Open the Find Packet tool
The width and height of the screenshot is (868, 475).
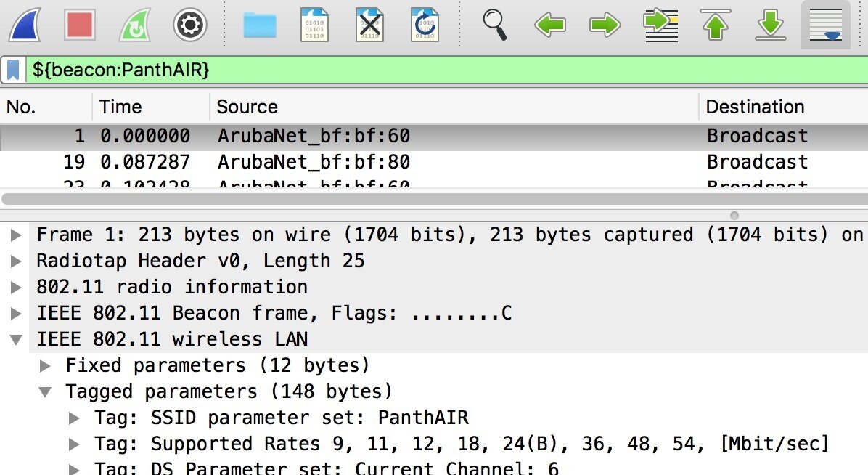coord(495,25)
